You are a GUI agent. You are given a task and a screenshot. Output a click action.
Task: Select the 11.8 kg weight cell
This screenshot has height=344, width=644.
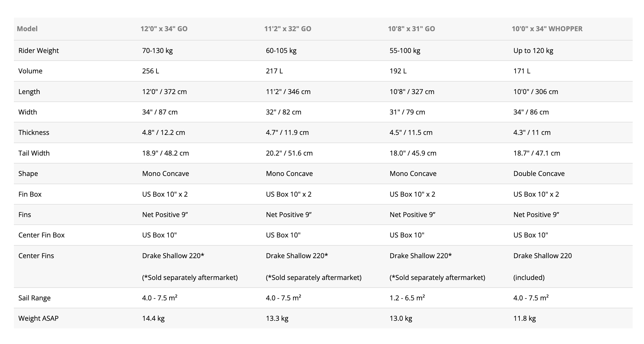[525, 318]
